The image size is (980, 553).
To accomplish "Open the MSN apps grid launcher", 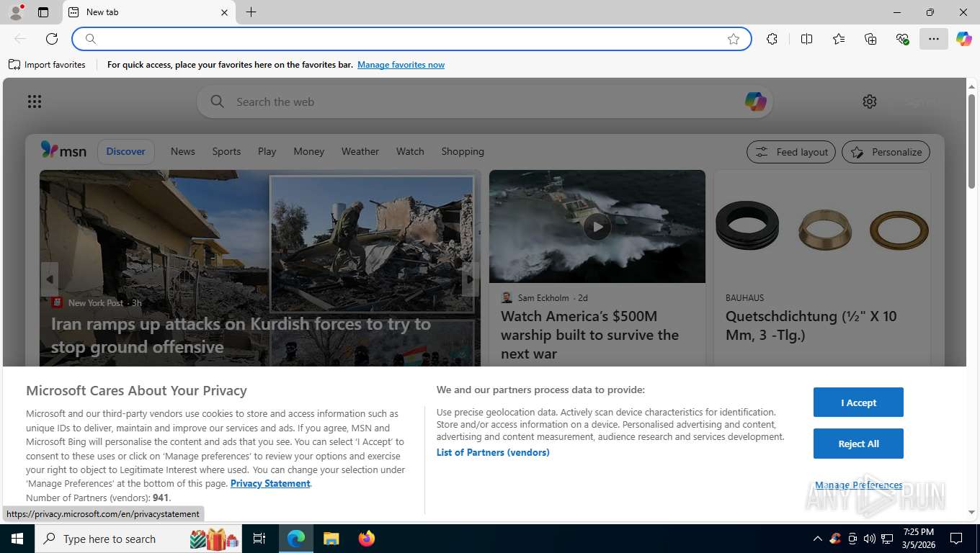I will 35,102.
